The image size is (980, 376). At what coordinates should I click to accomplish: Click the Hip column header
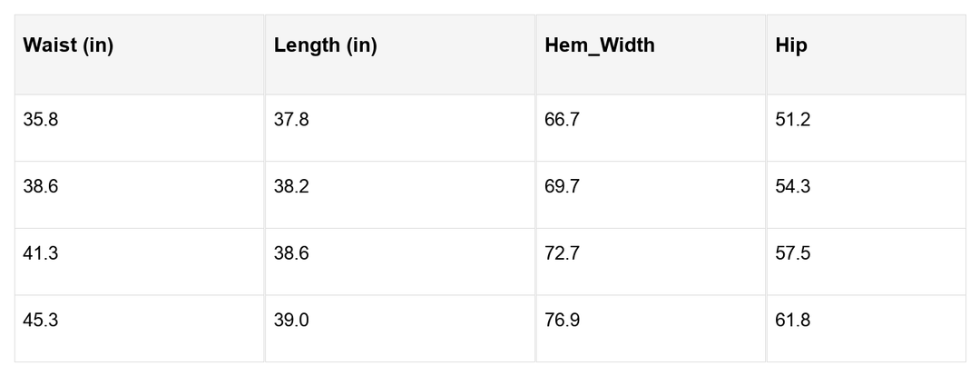pos(791,46)
